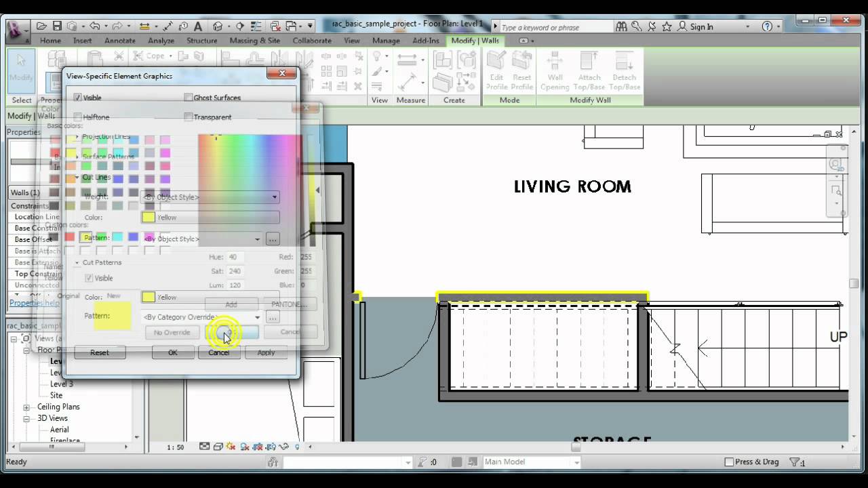Open the Manage ribbon tab

point(386,41)
